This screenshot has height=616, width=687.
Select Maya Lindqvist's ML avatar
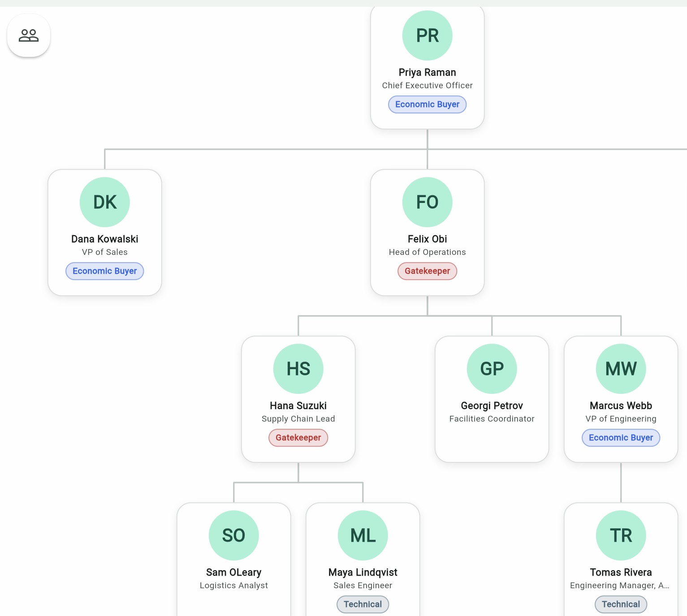pyautogui.click(x=363, y=535)
